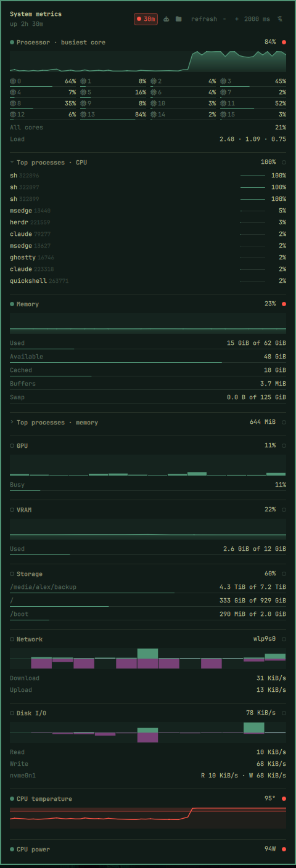296x868 pixels.
Task: Toggle the Memory section record dot
Action: [284, 304]
